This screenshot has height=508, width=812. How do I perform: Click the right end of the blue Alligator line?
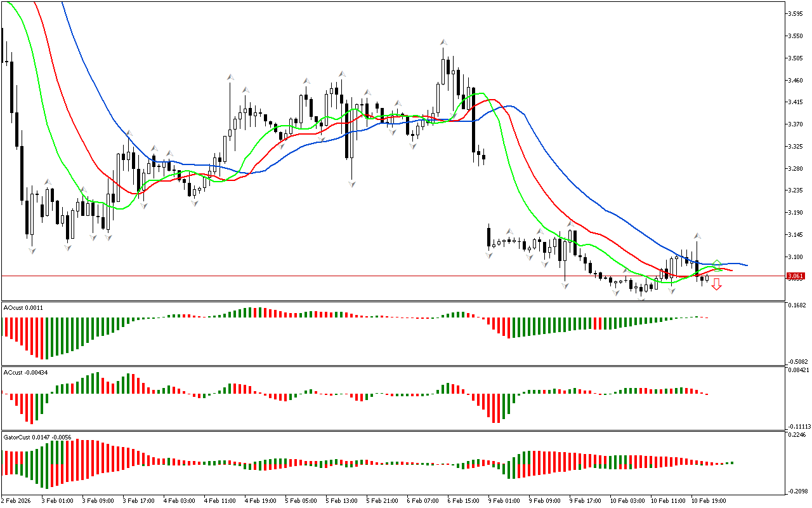coord(746,265)
